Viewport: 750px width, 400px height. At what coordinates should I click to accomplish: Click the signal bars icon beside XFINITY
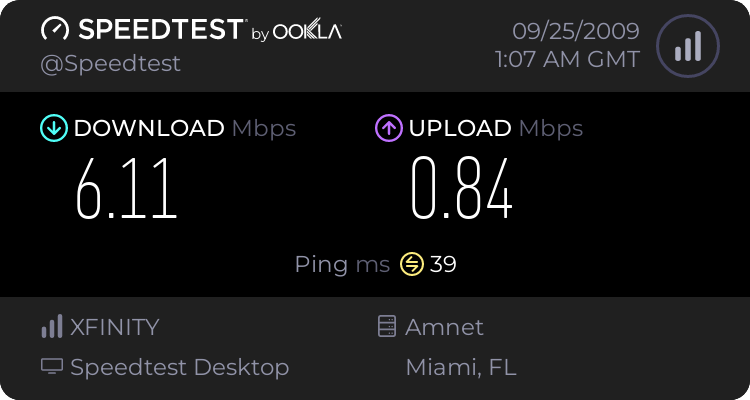pyautogui.click(x=52, y=327)
